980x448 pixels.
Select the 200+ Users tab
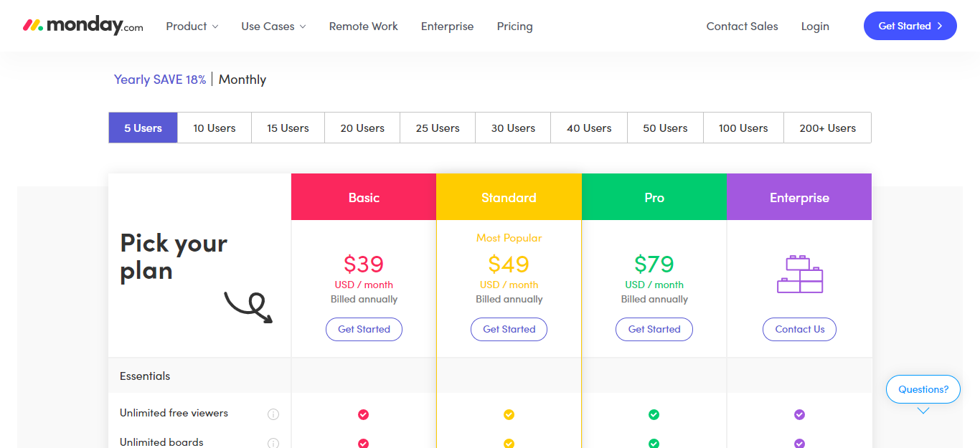pyautogui.click(x=827, y=128)
